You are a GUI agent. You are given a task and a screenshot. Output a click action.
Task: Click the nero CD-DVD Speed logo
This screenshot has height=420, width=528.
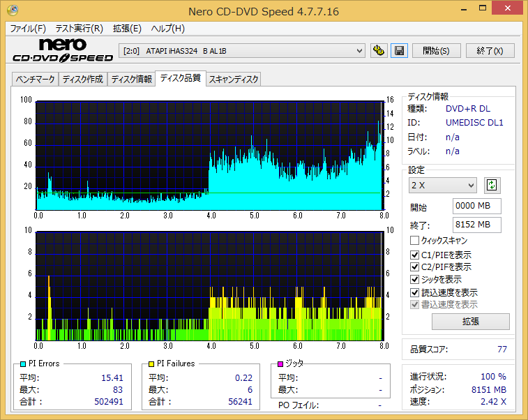(x=63, y=50)
